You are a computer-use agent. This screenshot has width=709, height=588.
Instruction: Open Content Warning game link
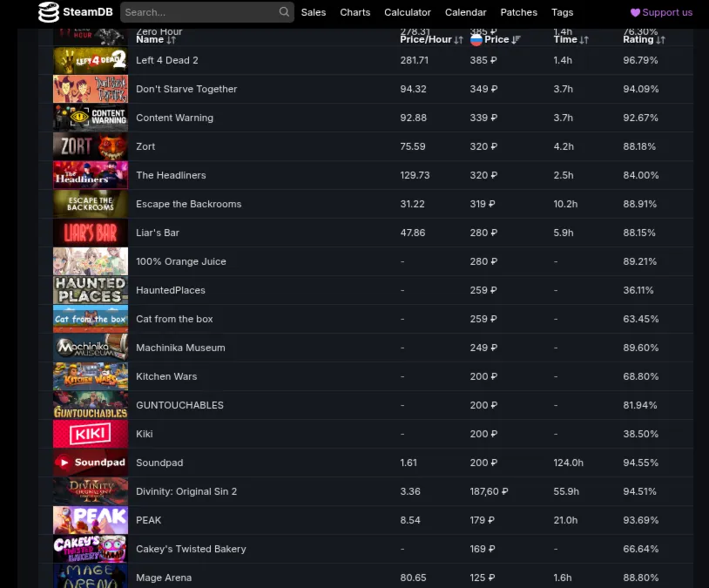(174, 118)
